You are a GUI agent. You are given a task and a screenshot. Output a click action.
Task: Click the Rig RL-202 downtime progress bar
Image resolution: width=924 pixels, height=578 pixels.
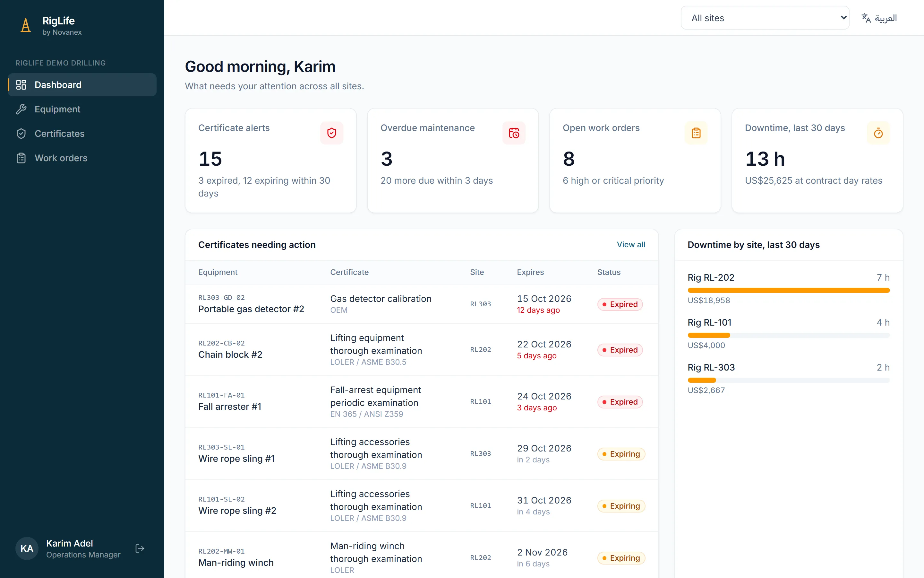(789, 291)
